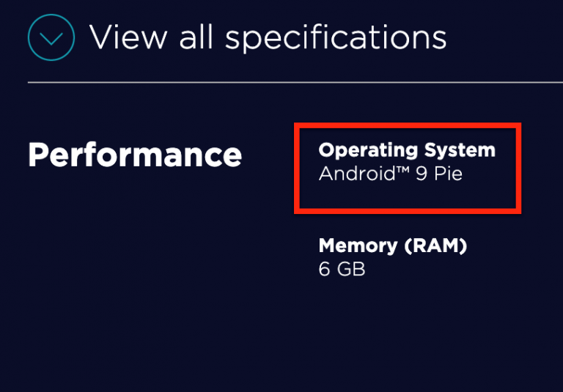Collapse specifications using the circled chevron icon

coord(51,37)
